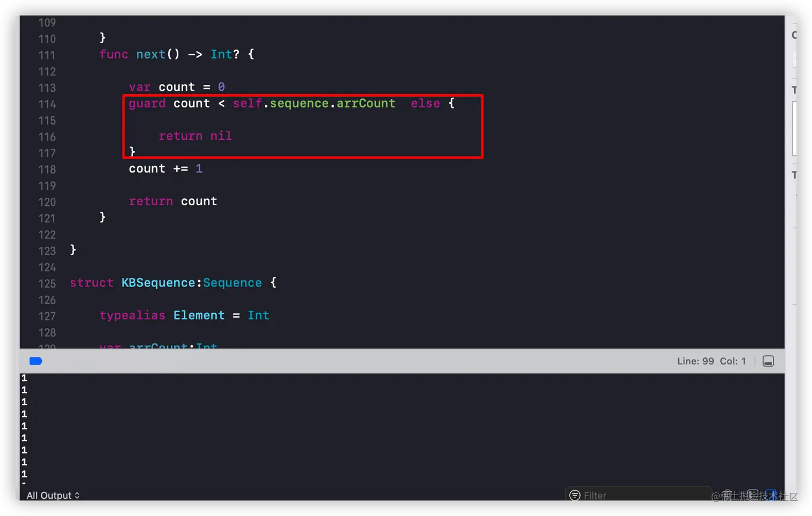Viewport: 812px width, 516px height.
Task: Focus the console Filter text field
Action: point(638,494)
